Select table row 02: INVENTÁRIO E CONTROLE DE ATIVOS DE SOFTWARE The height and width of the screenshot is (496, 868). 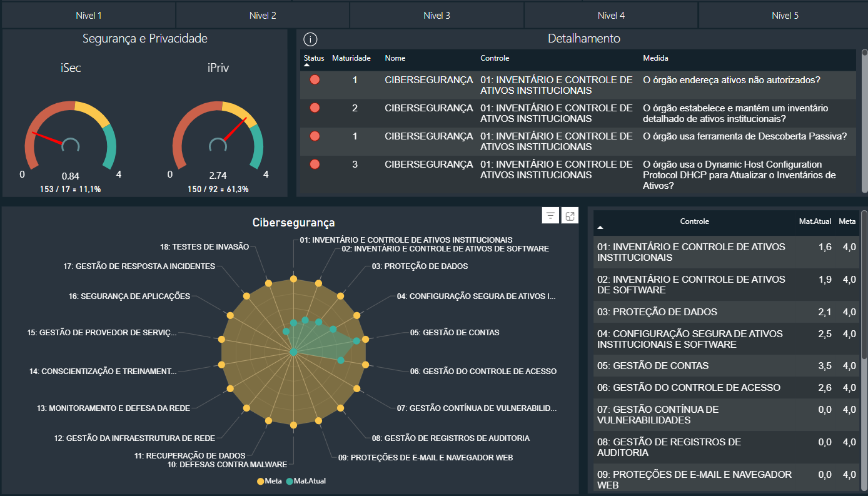click(x=726, y=285)
